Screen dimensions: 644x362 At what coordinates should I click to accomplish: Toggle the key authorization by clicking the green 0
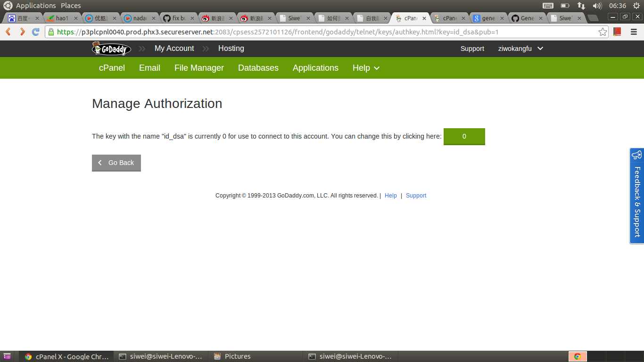(x=464, y=136)
